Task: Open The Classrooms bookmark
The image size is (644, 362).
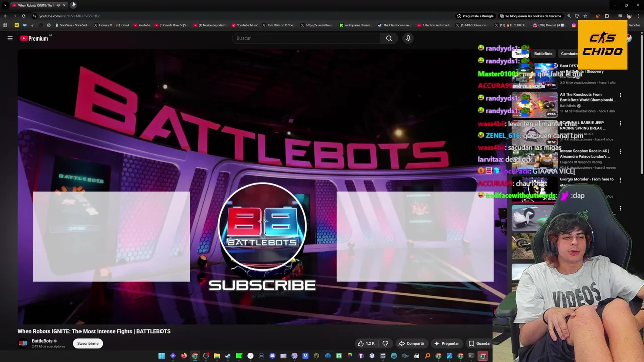Action: [x=394, y=25]
